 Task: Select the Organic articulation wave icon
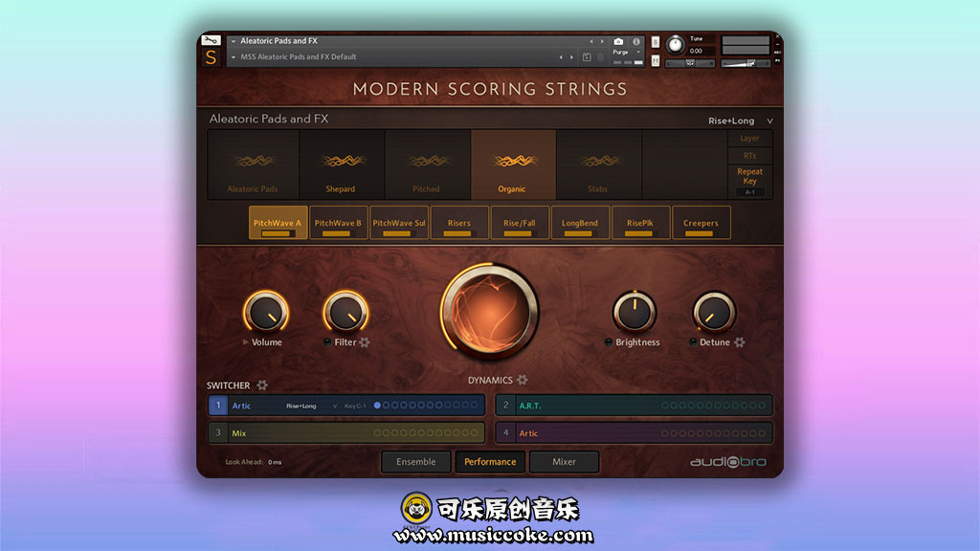click(514, 161)
